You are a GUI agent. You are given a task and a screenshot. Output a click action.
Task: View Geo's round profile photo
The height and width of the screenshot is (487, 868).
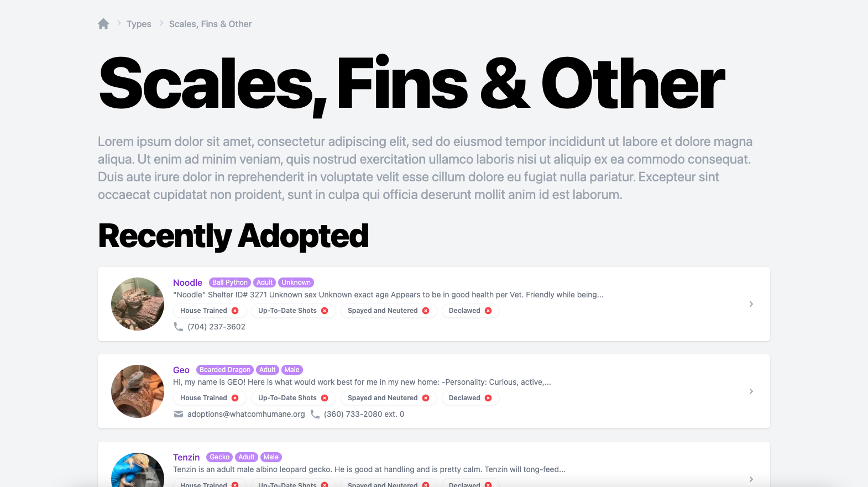click(x=138, y=391)
